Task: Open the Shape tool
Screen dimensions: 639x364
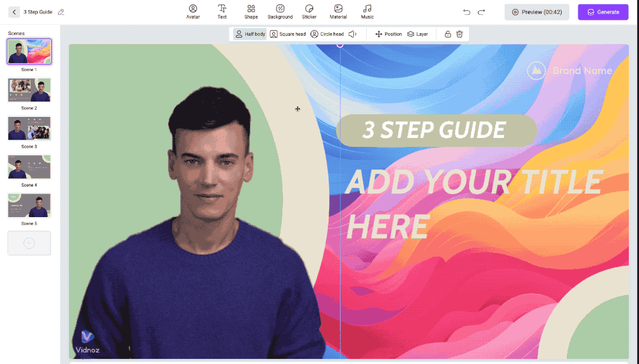Action: 251,11
